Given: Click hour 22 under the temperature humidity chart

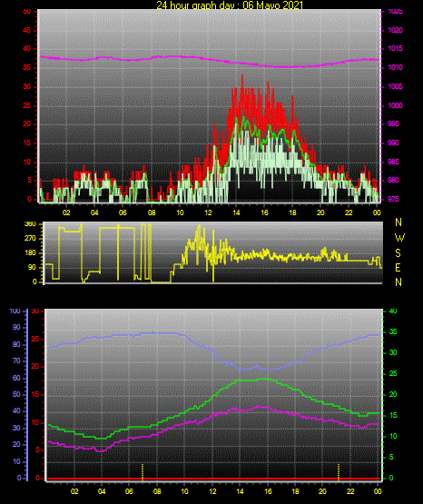Looking at the screenshot, I should [350, 491].
